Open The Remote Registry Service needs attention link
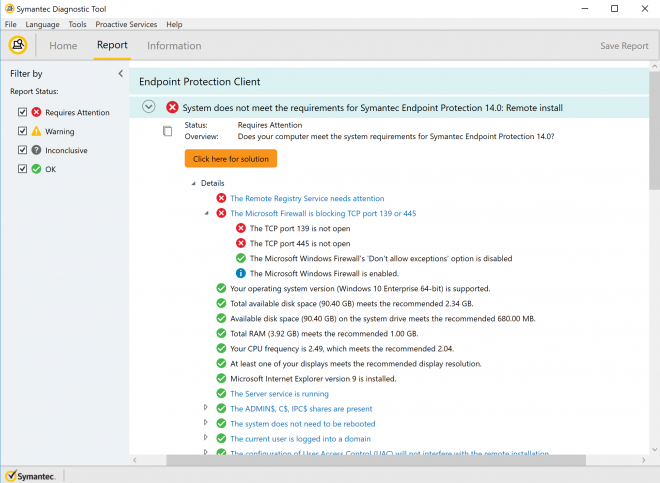The height and width of the screenshot is (483, 660). (307, 198)
